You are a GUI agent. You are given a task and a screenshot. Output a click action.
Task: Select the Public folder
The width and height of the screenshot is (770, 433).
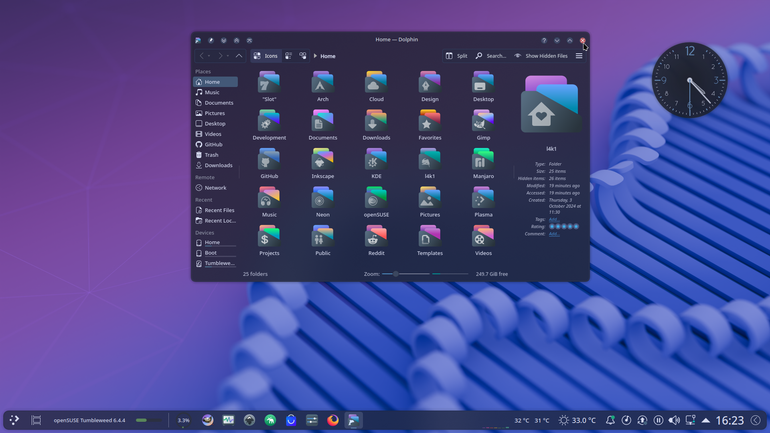(x=323, y=241)
